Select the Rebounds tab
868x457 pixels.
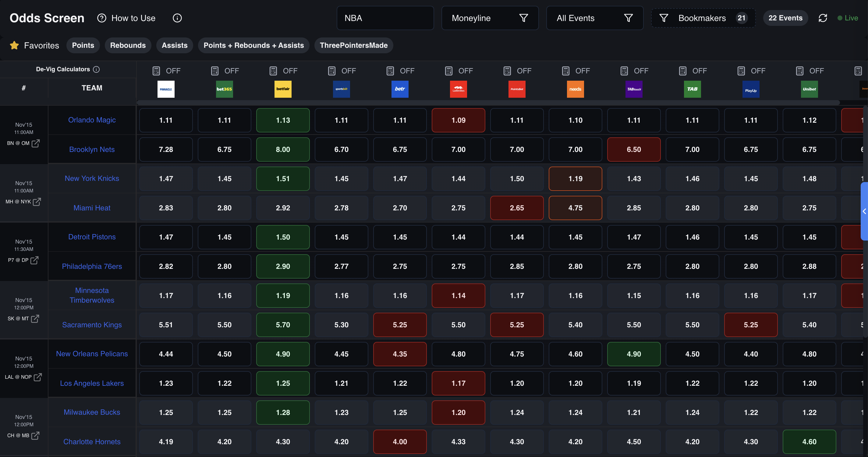pos(128,45)
